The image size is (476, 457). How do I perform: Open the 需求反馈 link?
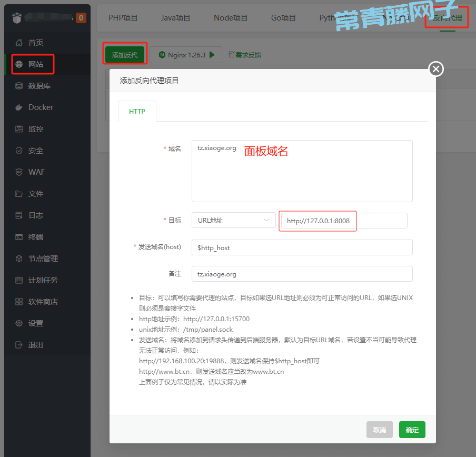pyautogui.click(x=248, y=55)
